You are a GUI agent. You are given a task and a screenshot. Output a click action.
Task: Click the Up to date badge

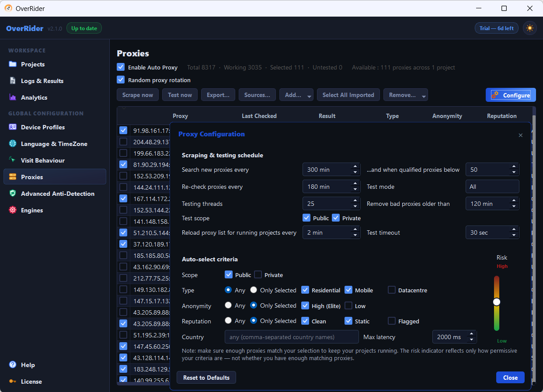click(x=84, y=28)
